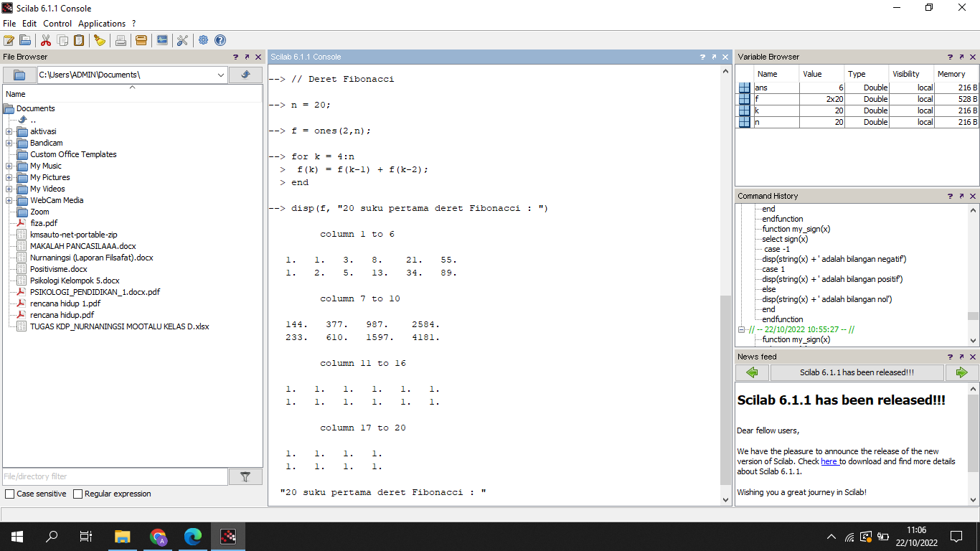Show next news feed item

962,372
